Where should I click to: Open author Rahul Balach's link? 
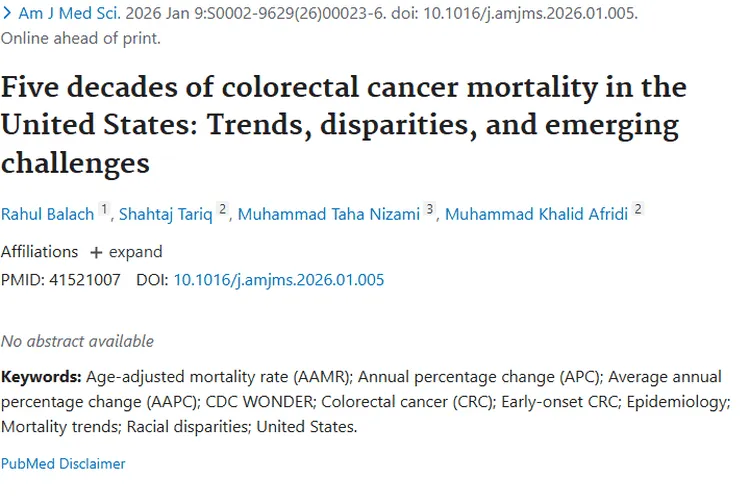[x=47, y=214]
